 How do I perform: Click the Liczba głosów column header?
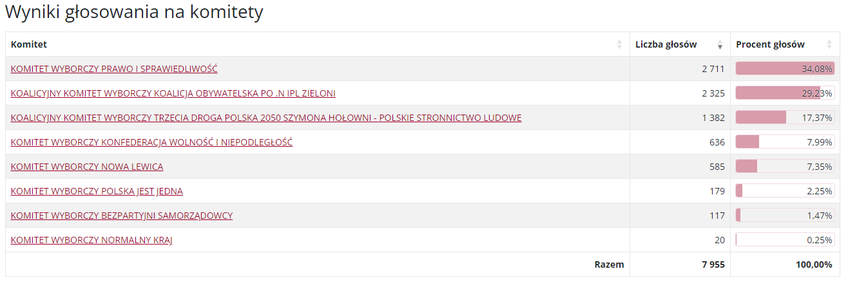click(680, 44)
